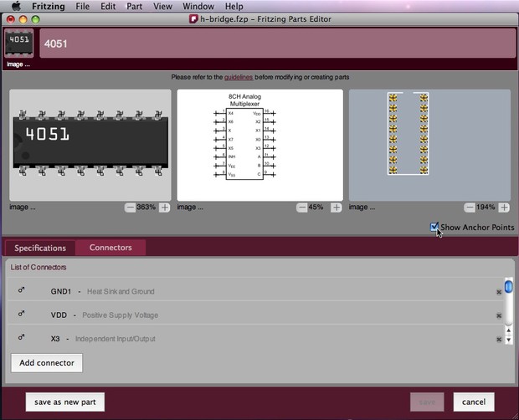Click male connector icon for X3
This screenshot has height=420, width=519.
click(x=21, y=337)
